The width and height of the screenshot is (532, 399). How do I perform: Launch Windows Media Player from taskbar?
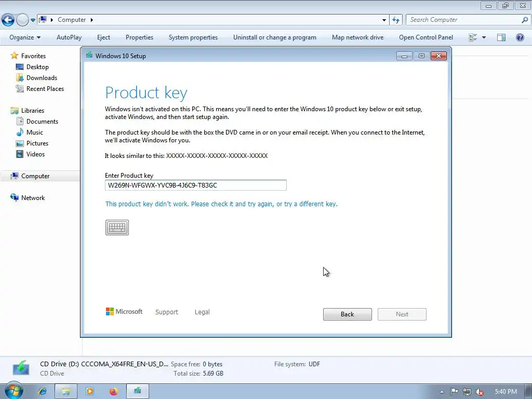90,391
